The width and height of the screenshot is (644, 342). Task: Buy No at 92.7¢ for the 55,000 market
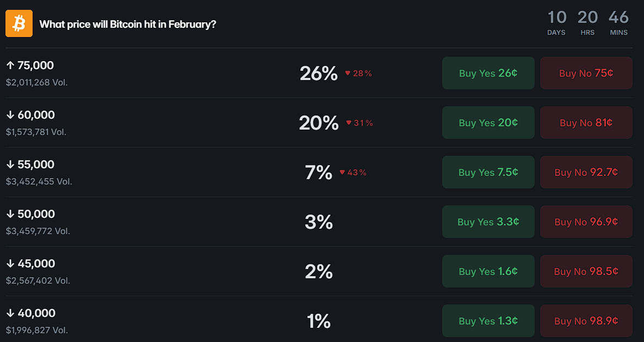click(586, 172)
